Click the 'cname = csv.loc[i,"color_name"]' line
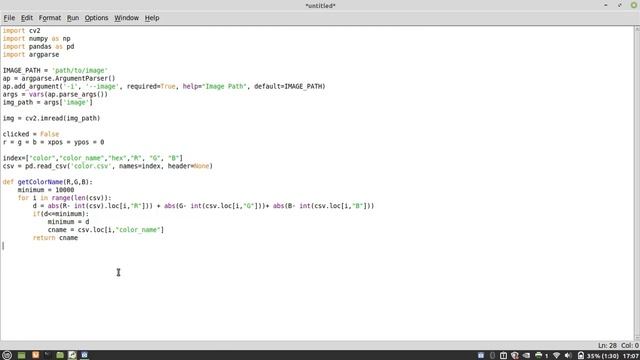Viewport: 640px width, 360px height. pos(106,230)
